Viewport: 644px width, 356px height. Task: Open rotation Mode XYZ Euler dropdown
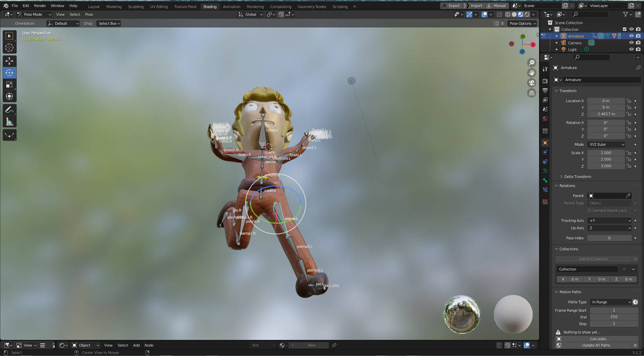pos(606,145)
